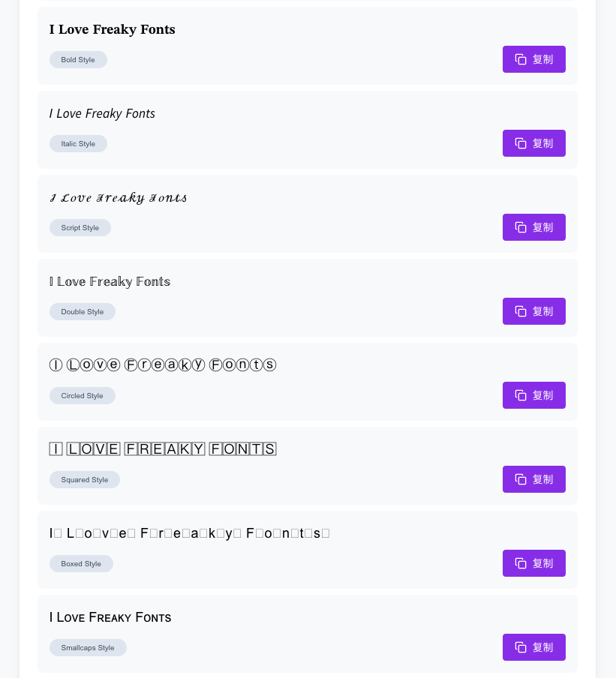Click the script cursive font preview text
This screenshot has height=678, width=616.
tap(118, 198)
